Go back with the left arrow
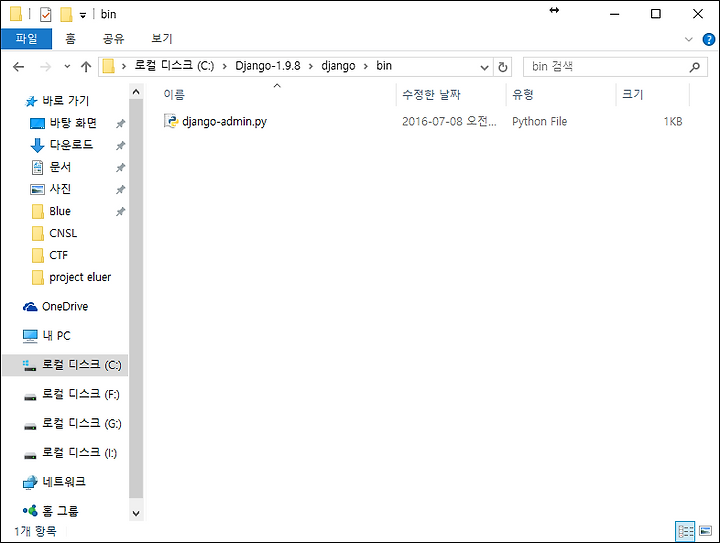The height and width of the screenshot is (543, 720). pos(18,67)
